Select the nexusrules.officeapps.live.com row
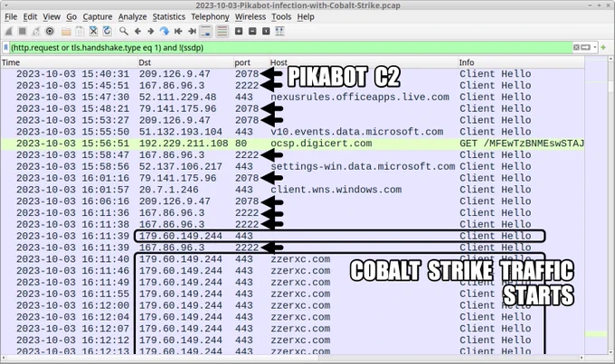615x364 pixels. click(293, 98)
